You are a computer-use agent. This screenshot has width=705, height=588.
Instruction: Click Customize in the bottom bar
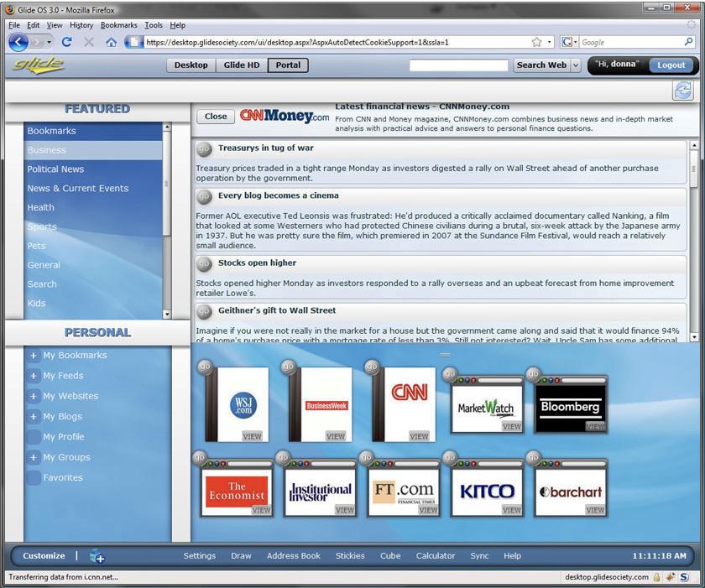point(44,555)
